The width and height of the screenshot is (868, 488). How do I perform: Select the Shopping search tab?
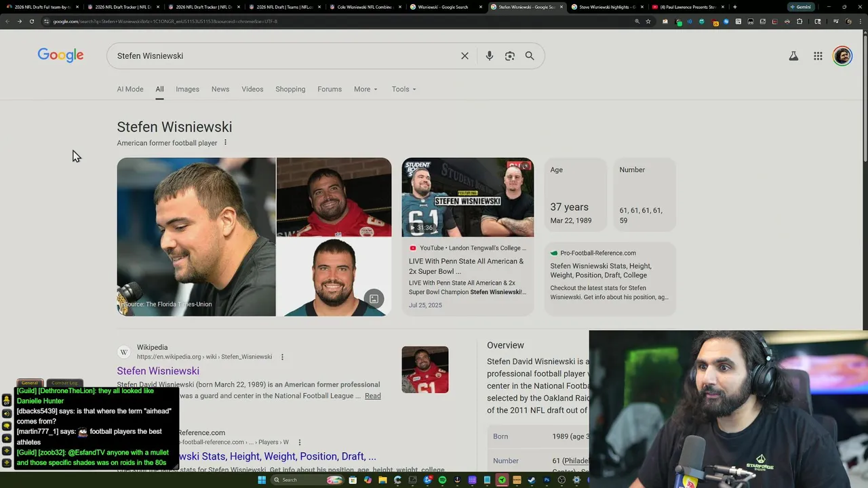290,89
